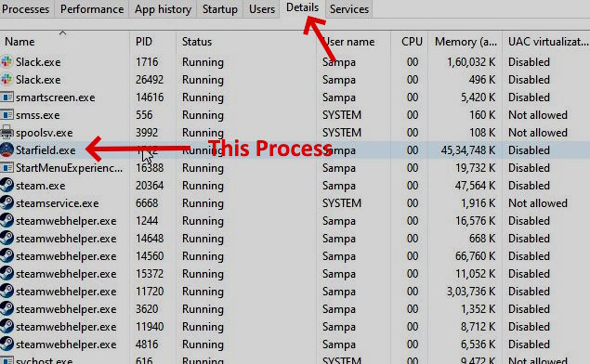
Task: Click steamwebhelper icon for PID 3620
Action: tap(7, 309)
